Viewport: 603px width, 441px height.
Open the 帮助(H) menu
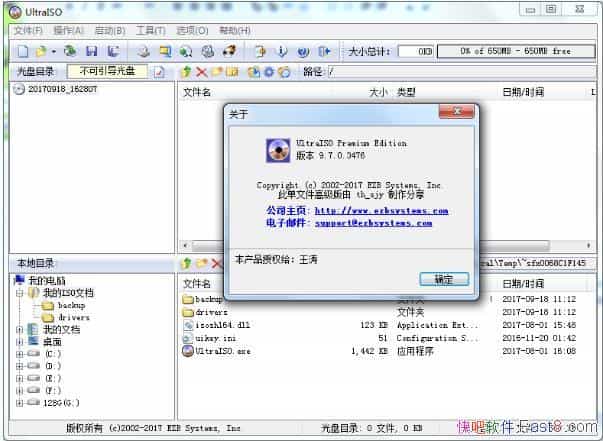(x=235, y=30)
